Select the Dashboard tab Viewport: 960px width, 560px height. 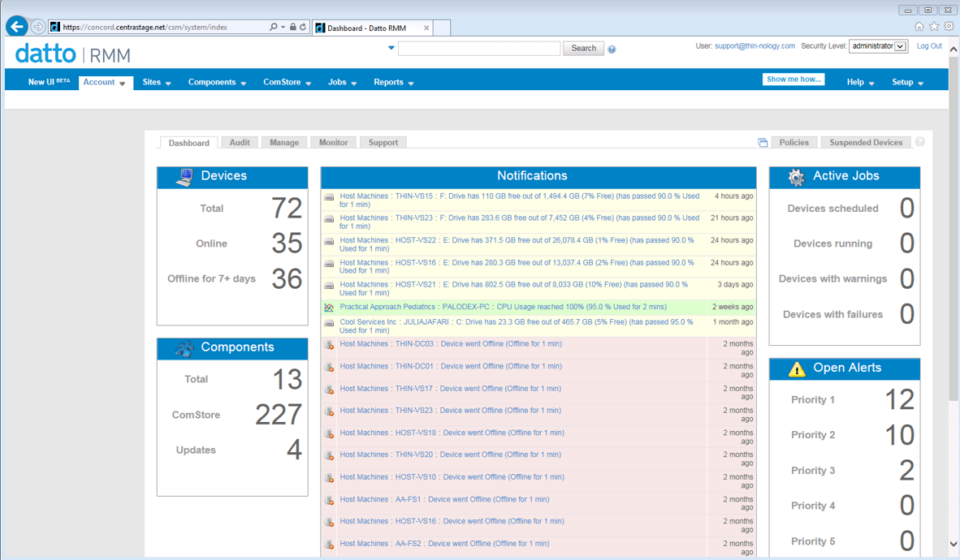[x=188, y=143]
